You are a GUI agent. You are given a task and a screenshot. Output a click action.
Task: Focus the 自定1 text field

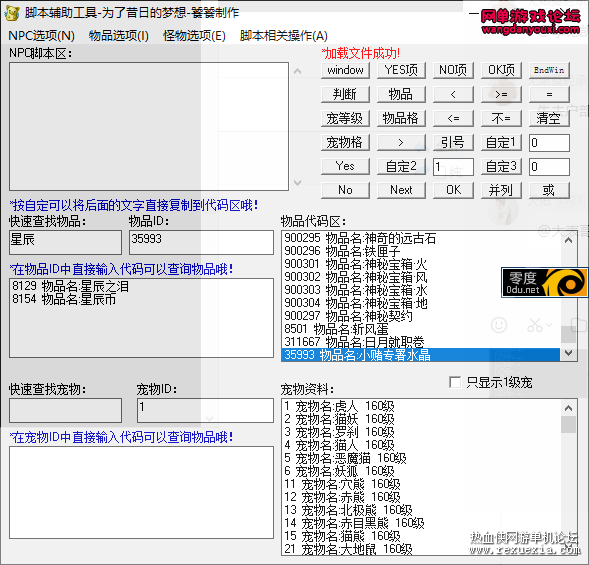(x=549, y=143)
